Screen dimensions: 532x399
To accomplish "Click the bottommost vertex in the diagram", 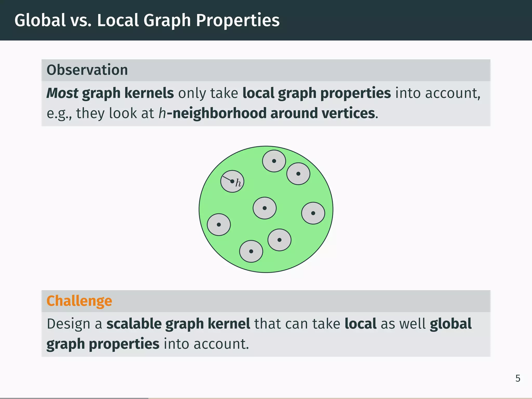I will pyautogui.click(x=251, y=251).
